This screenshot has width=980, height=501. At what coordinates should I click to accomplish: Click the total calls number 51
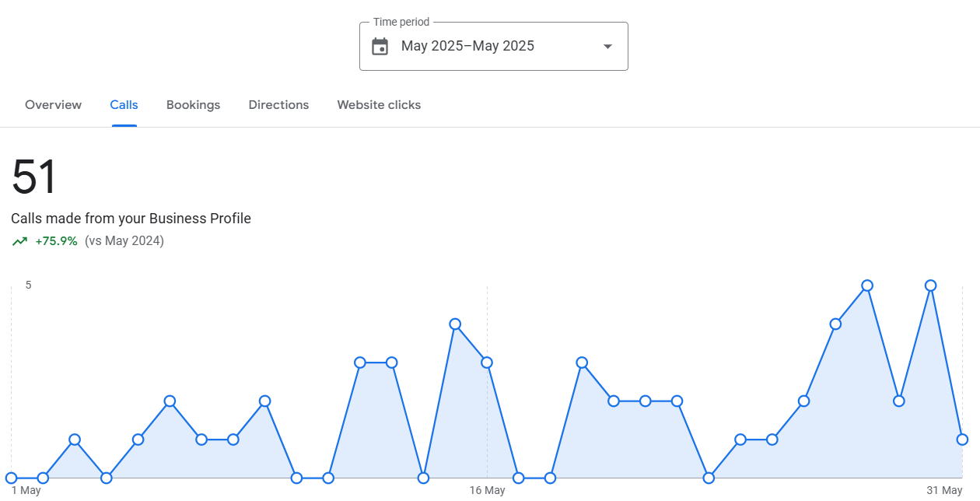click(34, 177)
